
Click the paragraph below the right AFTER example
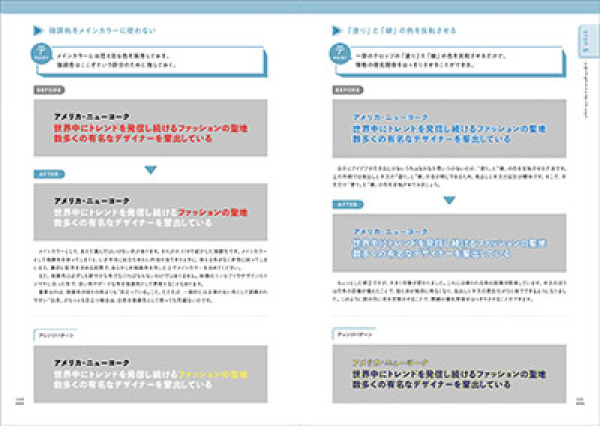coord(449,291)
